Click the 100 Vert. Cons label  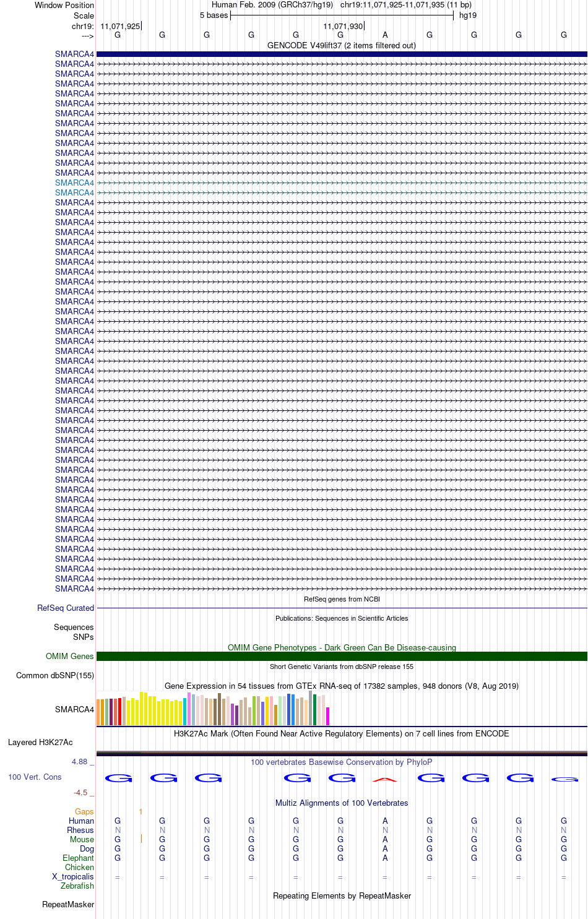point(35,777)
